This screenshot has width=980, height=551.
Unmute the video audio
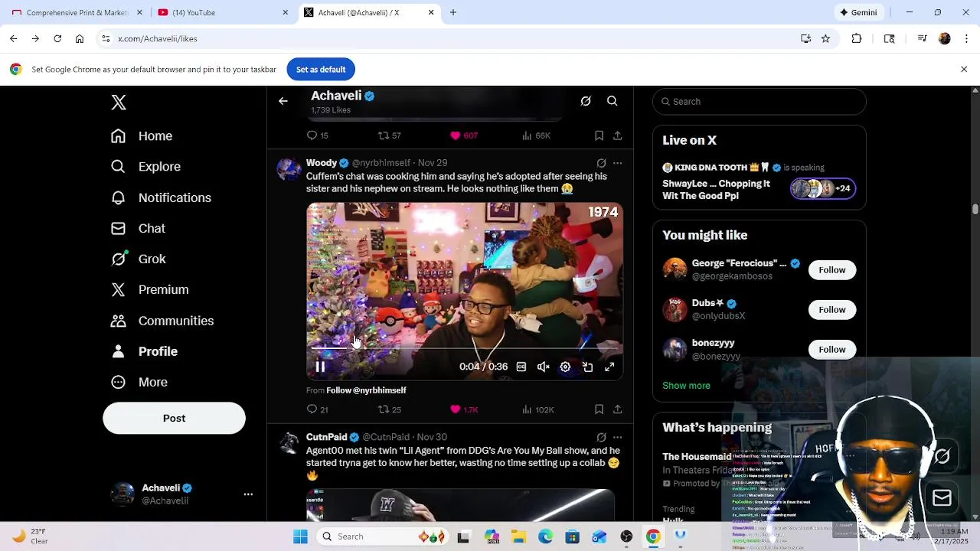[x=543, y=367]
